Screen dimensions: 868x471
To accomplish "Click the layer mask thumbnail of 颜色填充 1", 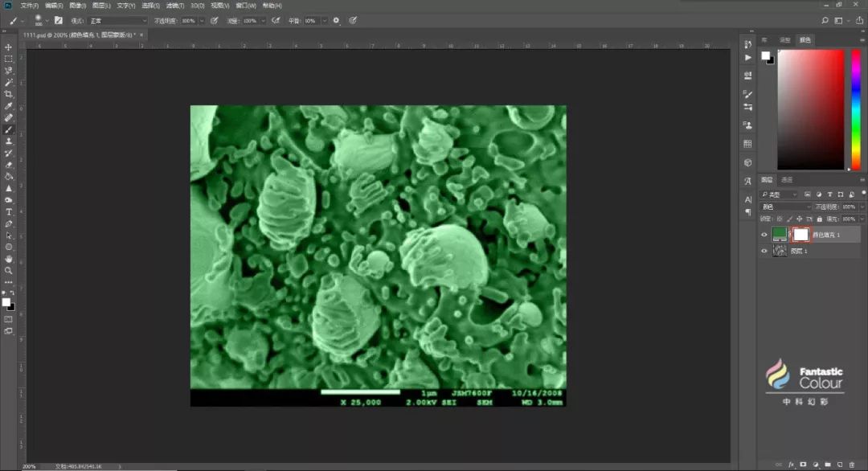I will [x=800, y=235].
